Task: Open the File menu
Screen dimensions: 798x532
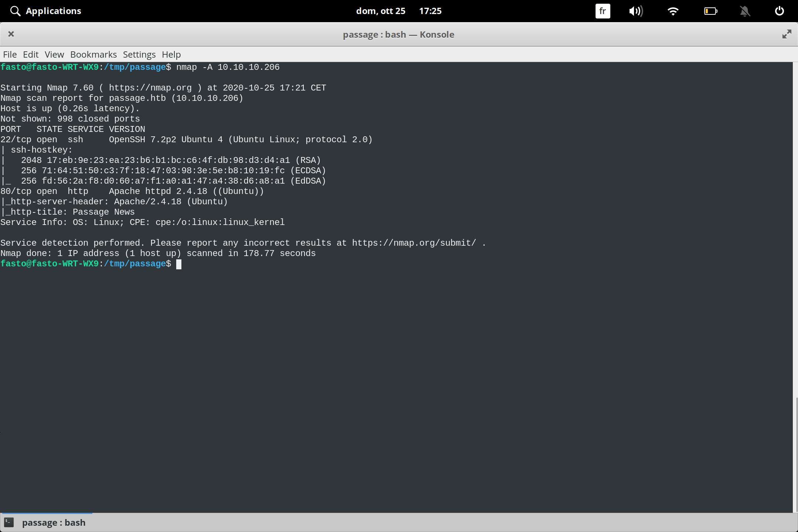Action: point(10,54)
